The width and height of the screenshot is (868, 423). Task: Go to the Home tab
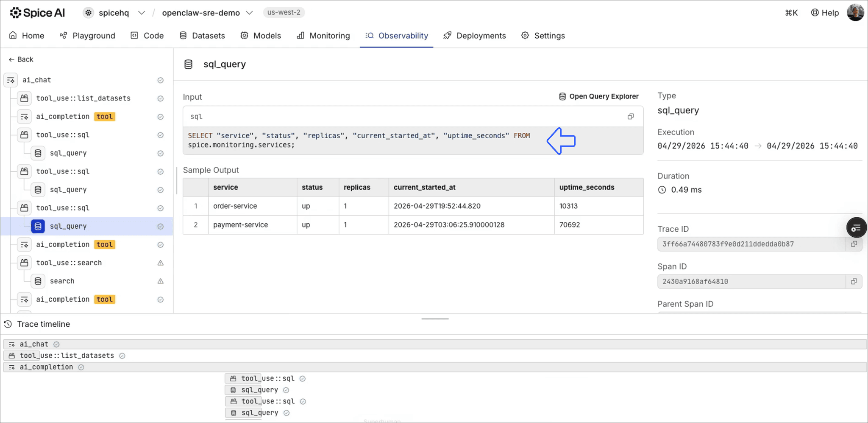point(27,36)
